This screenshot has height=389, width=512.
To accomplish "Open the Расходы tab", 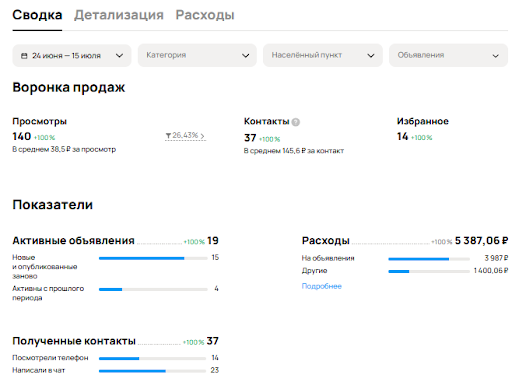I will click(205, 15).
